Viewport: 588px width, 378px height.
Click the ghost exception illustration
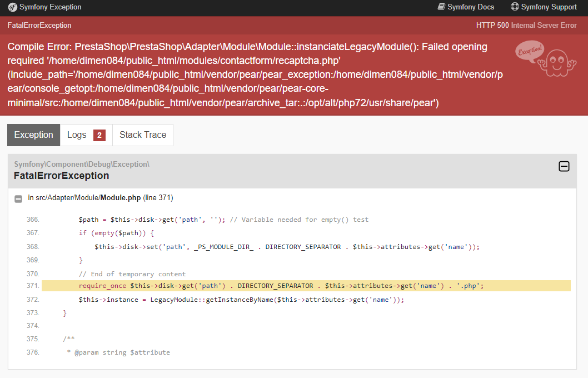coord(546,59)
